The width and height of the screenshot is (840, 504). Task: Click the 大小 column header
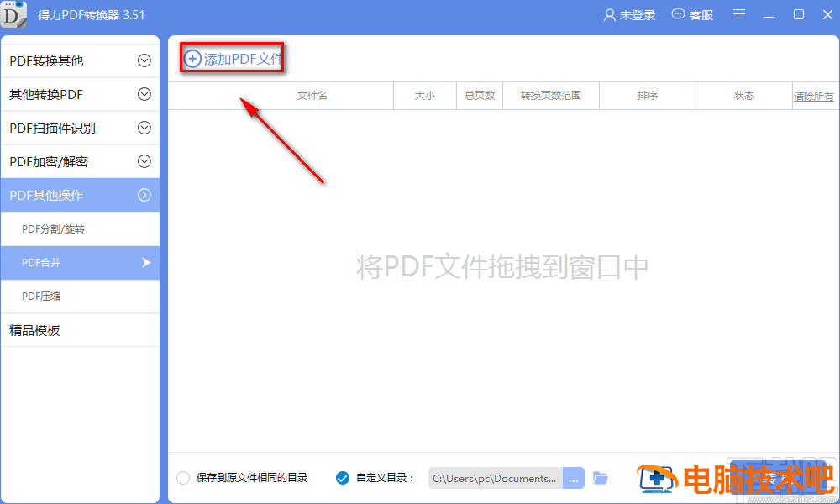[425, 95]
